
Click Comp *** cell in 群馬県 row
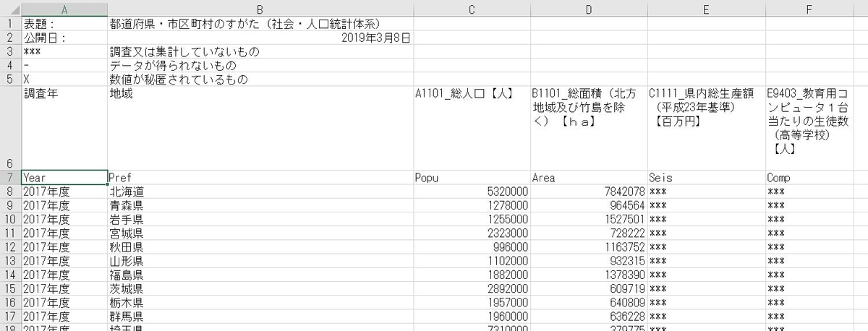(809, 317)
